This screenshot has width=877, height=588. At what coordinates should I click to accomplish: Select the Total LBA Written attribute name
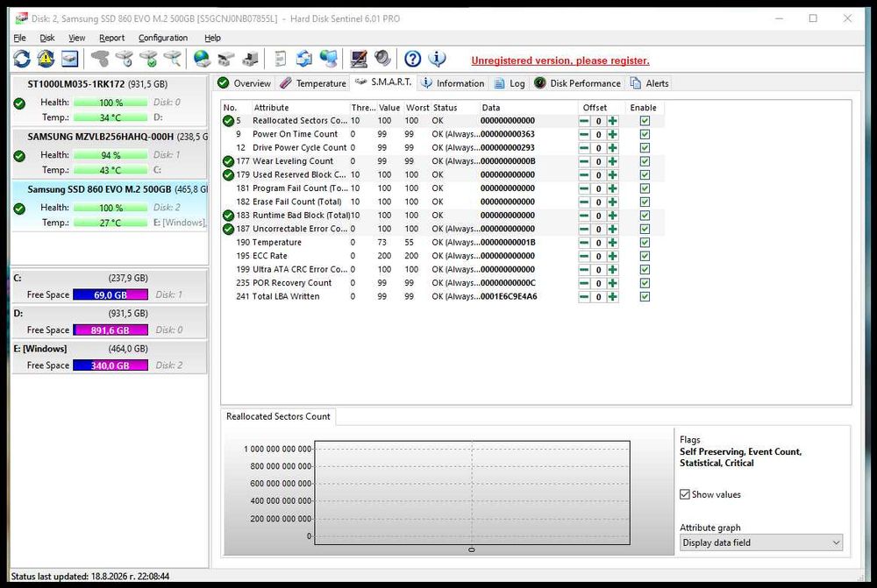286,297
